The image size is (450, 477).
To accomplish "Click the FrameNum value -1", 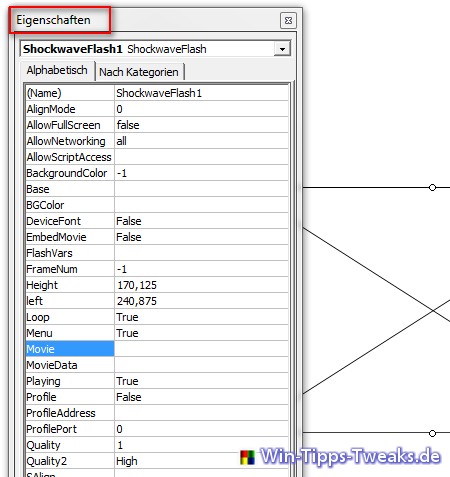I will [201, 269].
